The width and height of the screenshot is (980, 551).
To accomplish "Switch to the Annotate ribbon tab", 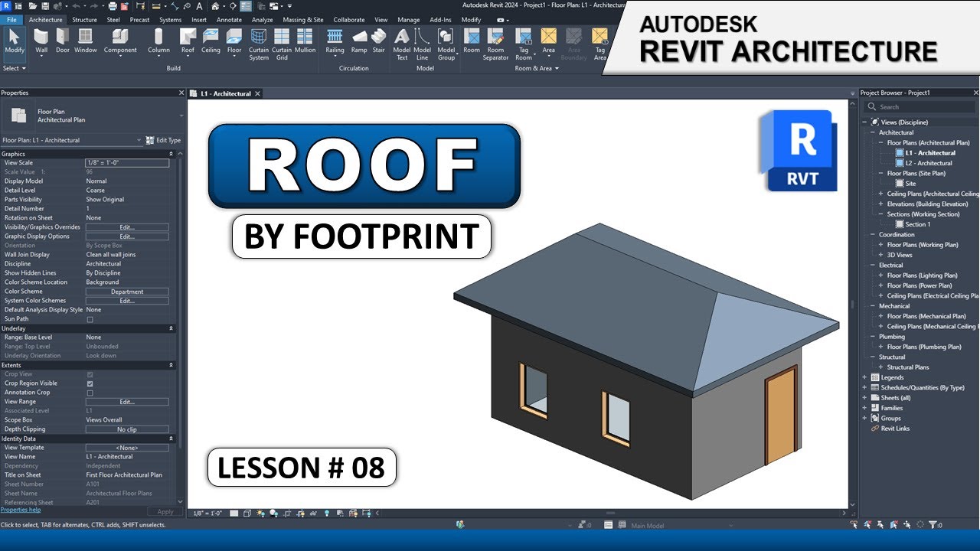I will tap(229, 20).
